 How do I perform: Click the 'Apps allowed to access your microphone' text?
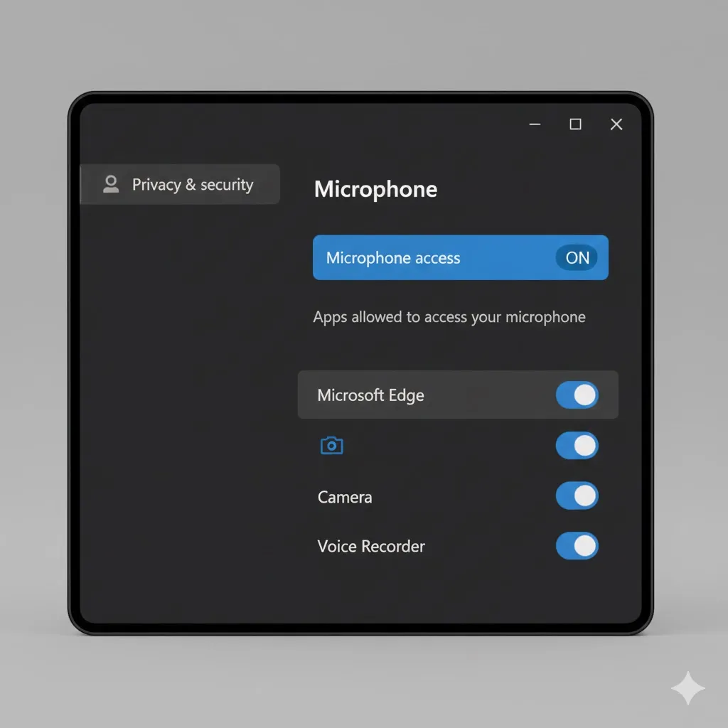point(449,317)
